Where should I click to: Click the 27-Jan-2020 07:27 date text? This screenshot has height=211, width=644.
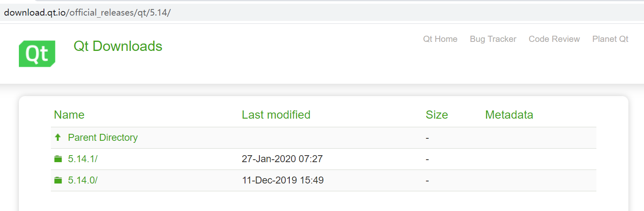[282, 159]
